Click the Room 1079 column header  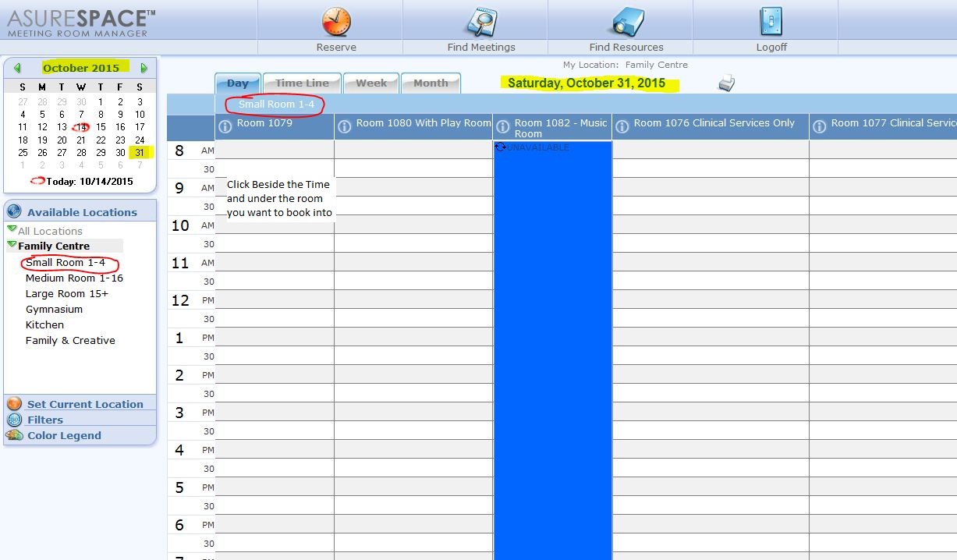[275, 126]
